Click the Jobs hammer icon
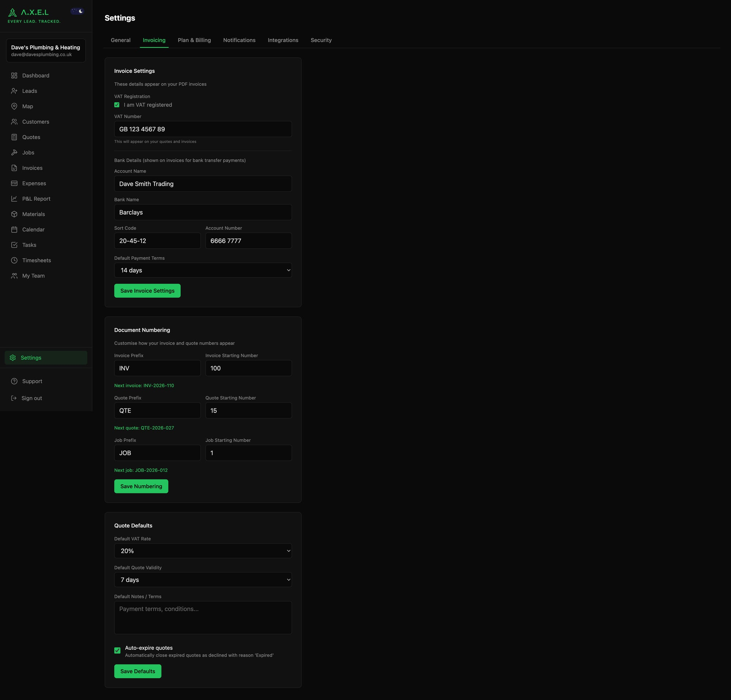The width and height of the screenshot is (731, 700). [x=14, y=153]
